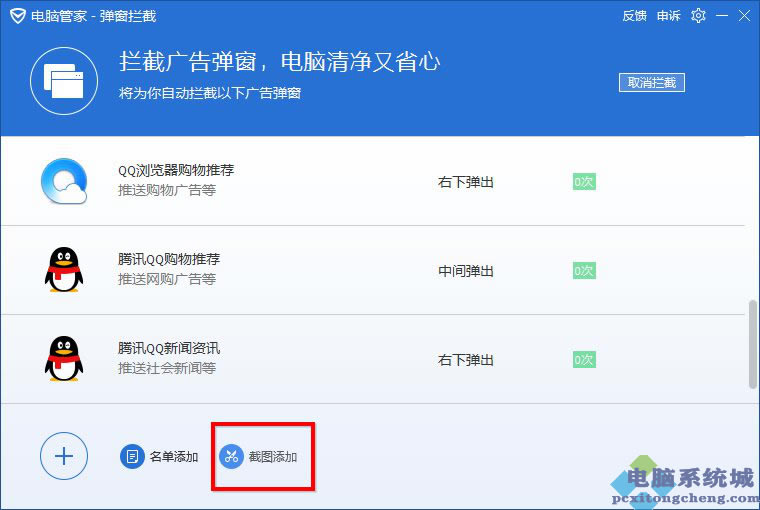Select the 腾讯QQ新闻资讯 title text

[169, 348]
